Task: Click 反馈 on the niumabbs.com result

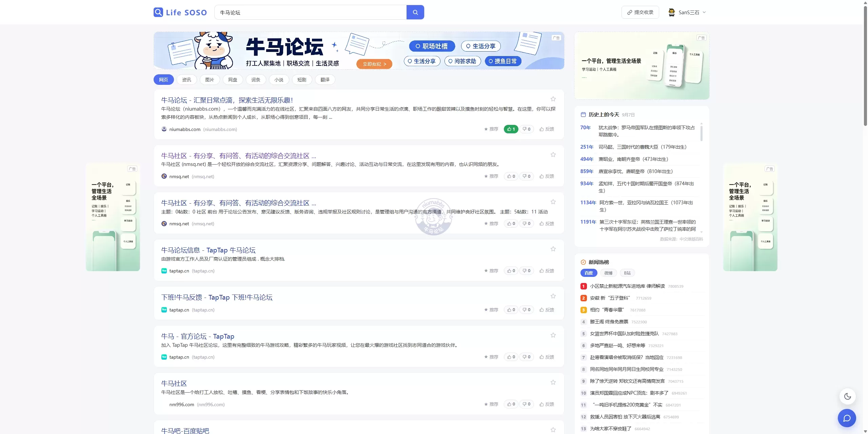Action: click(547, 129)
